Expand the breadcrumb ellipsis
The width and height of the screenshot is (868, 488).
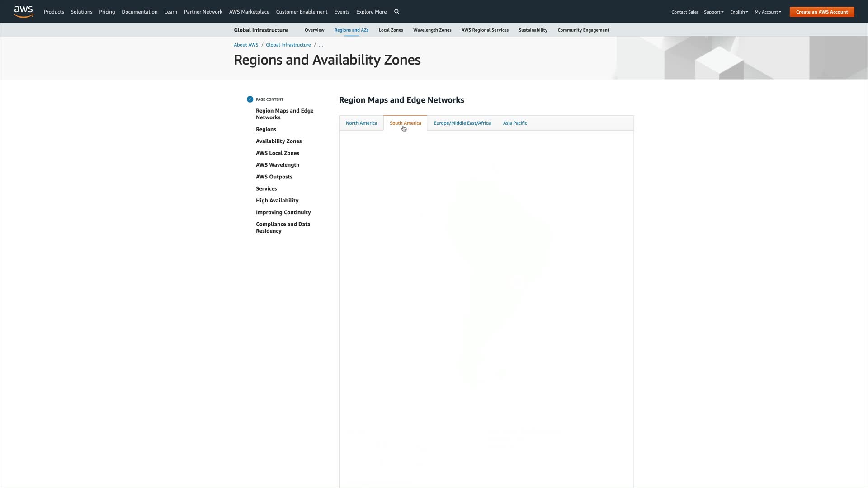click(321, 45)
